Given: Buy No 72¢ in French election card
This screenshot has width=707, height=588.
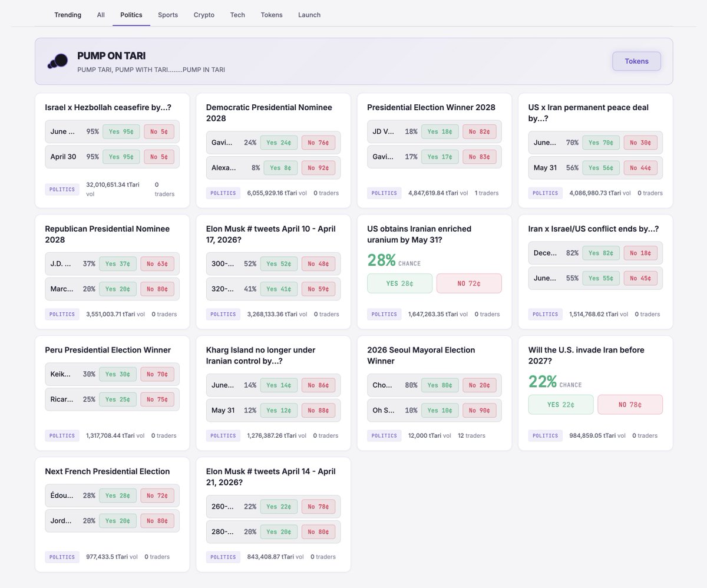Looking at the screenshot, I should (157, 496).
